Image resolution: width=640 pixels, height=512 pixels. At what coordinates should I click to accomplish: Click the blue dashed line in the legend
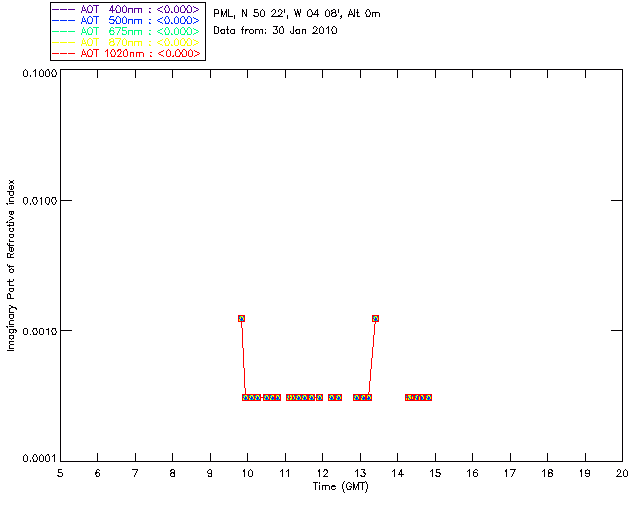click(x=64, y=20)
